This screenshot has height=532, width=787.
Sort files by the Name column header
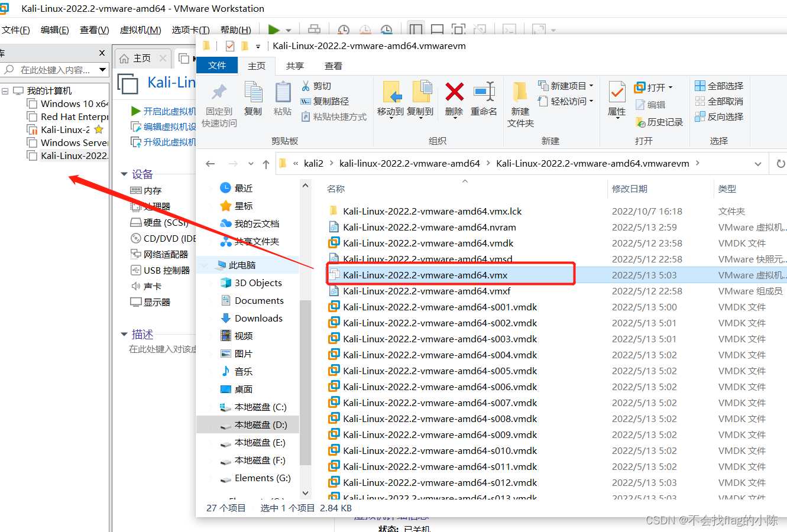pyautogui.click(x=336, y=189)
